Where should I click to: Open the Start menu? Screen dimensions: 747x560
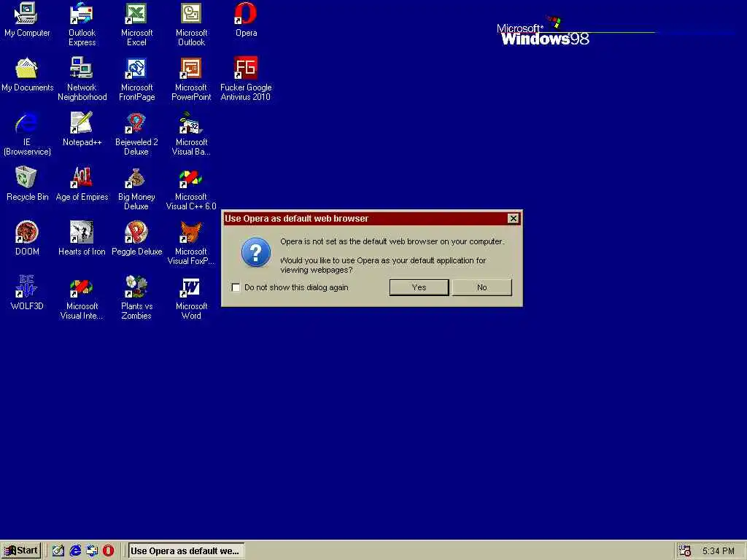[x=21, y=551]
